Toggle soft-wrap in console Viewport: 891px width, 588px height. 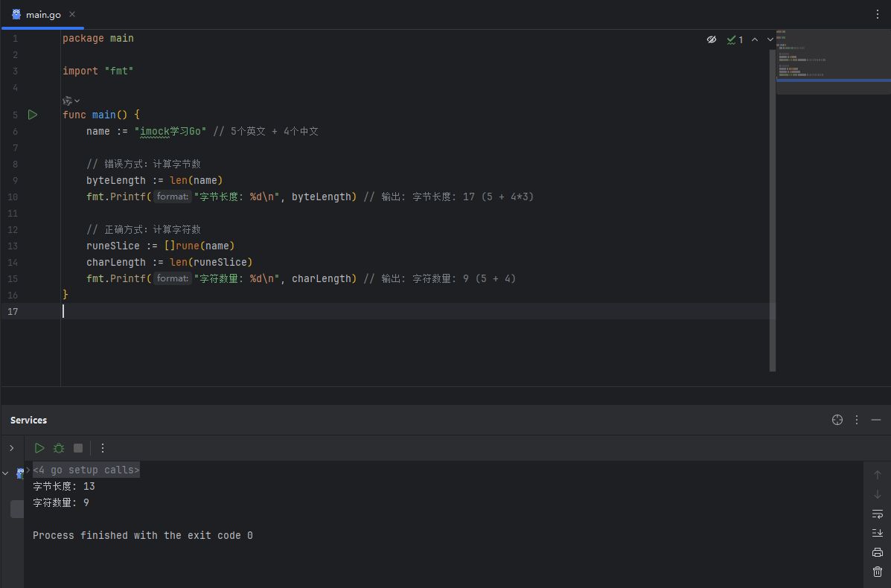(x=878, y=514)
